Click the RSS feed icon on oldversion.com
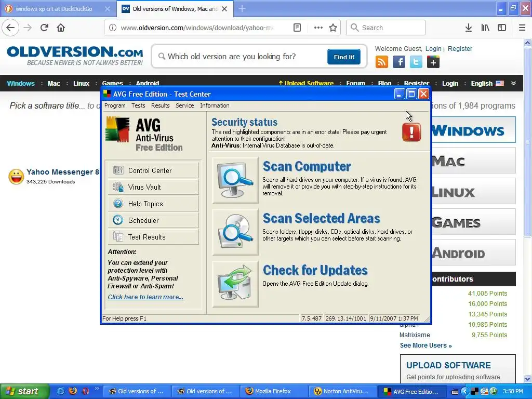This screenshot has height=399, width=532. (x=382, y=62)
